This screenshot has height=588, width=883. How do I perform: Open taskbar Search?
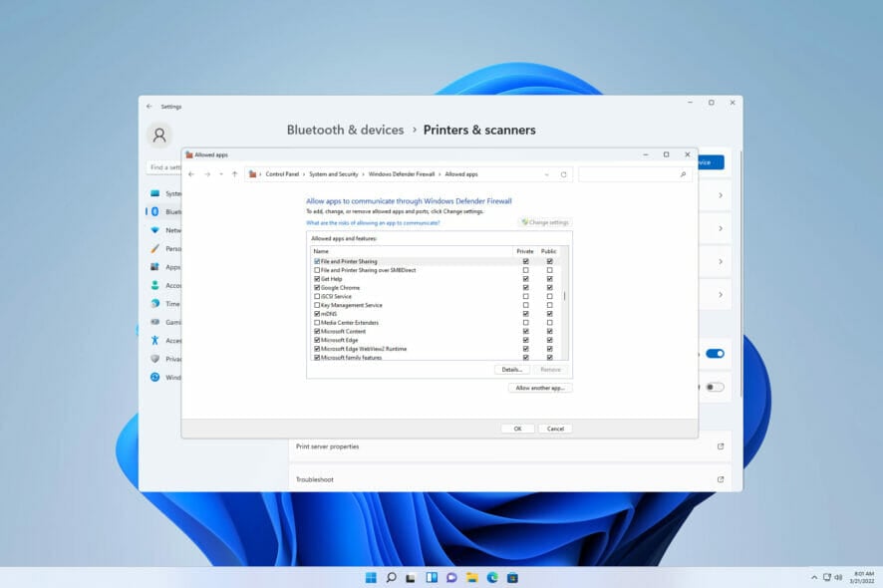[391, 578]
